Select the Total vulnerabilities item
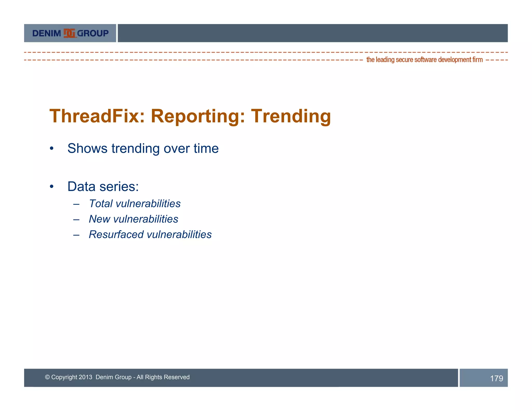Viewport: 532px width, 411px height. point(135,204)
